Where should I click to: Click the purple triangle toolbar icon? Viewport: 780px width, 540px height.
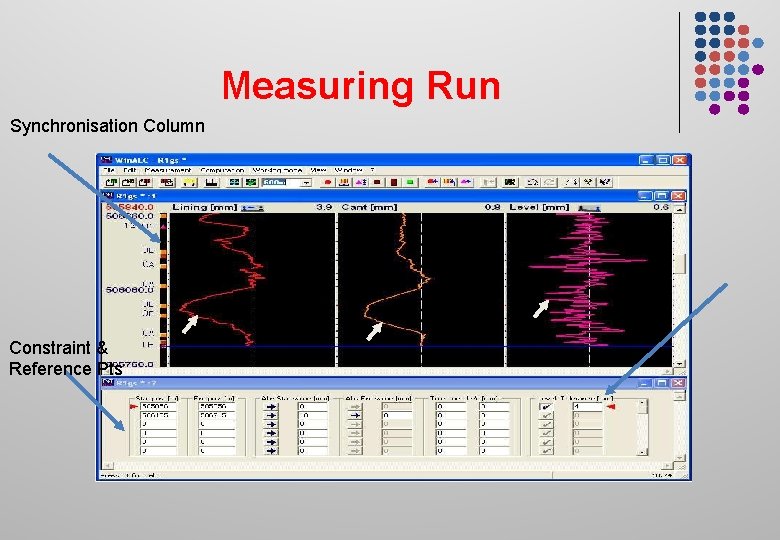tap(362, 182)
